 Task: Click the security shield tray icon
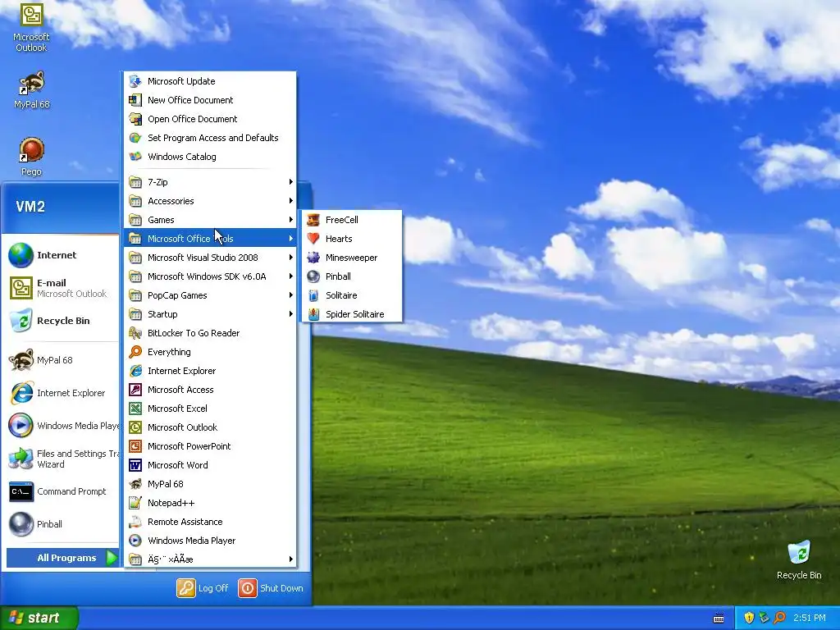pyautogui.click(x=749, y=618)
